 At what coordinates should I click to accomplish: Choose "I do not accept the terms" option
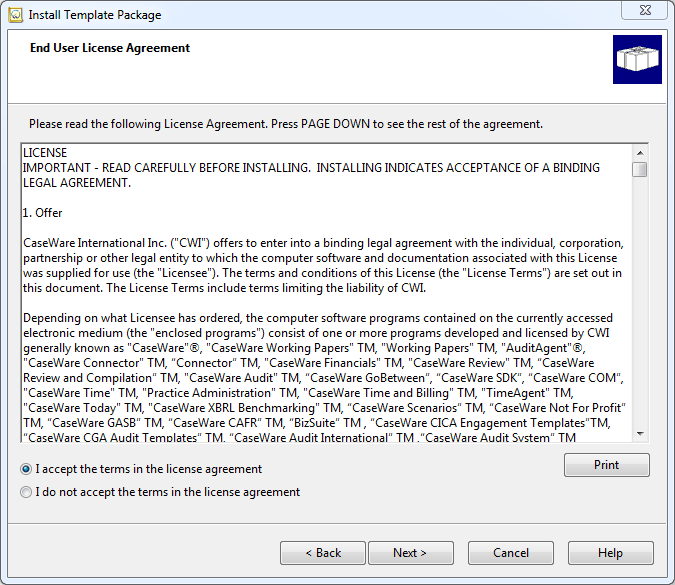26,492
